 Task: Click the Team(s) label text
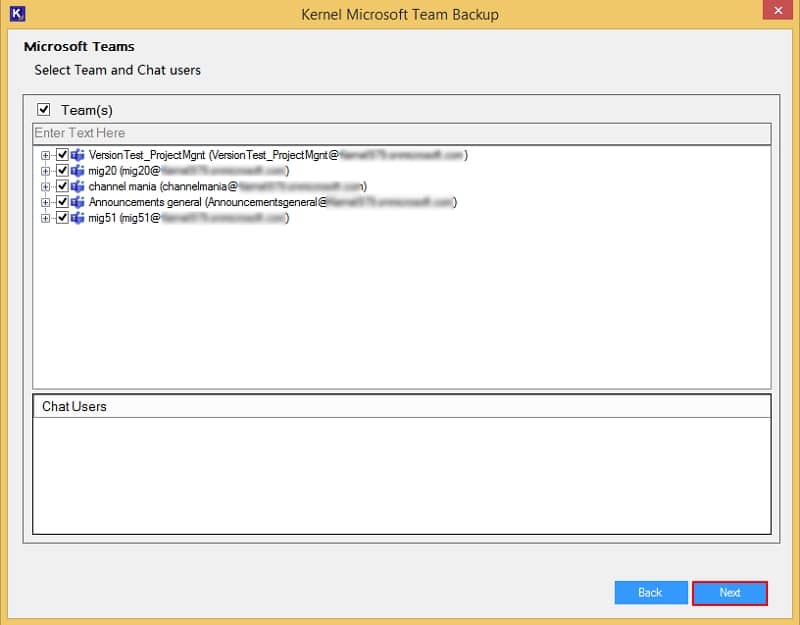87,110
